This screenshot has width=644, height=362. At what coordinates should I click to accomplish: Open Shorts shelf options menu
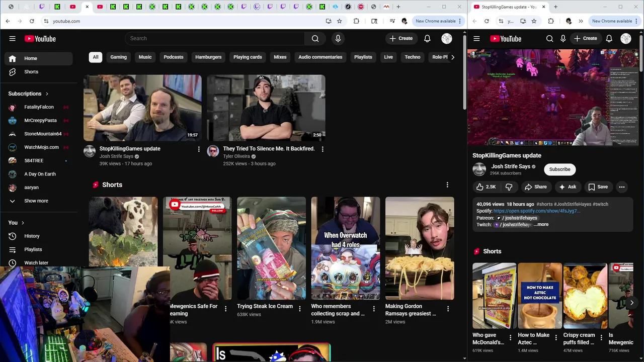447,185
